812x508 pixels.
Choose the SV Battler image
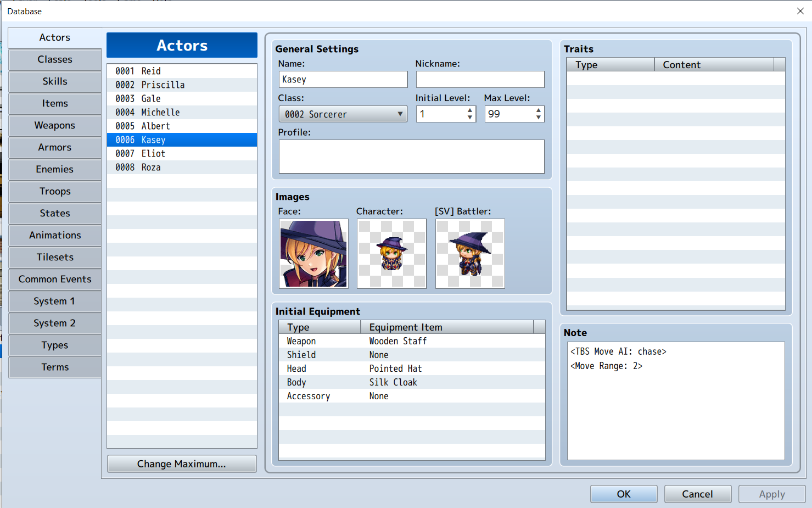click(x=470, y=254)
